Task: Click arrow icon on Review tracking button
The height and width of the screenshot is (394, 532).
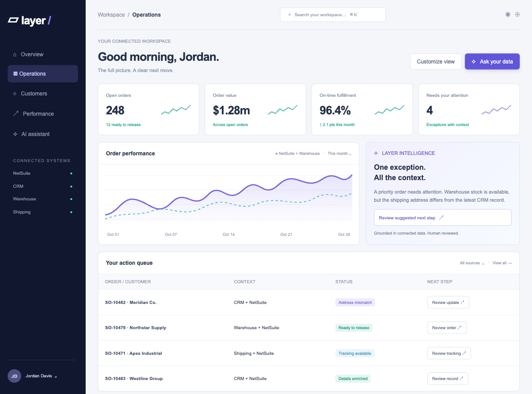Action: tap(464, 353)
